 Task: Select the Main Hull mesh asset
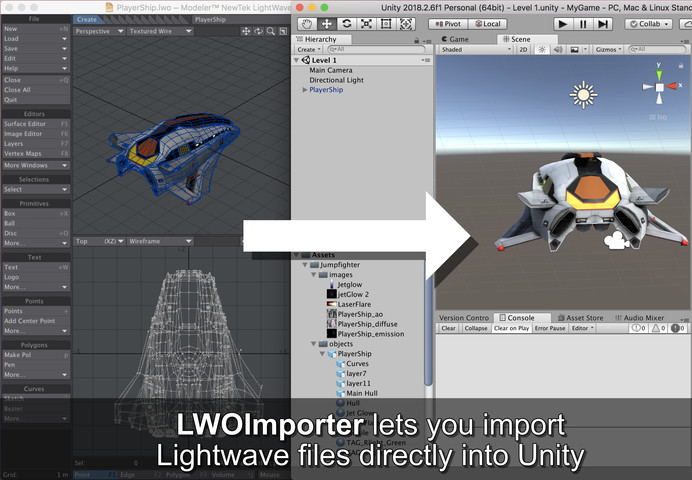click(361, 393)
